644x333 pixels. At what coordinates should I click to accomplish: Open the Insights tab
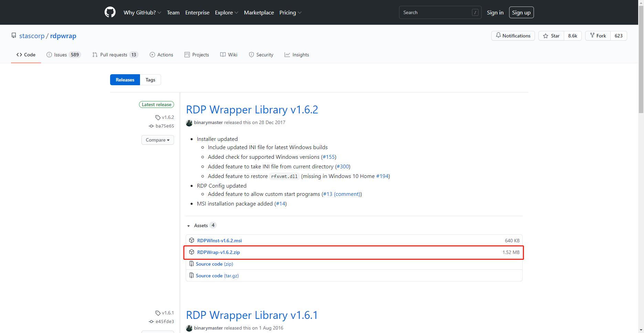(x=297, y=55)
